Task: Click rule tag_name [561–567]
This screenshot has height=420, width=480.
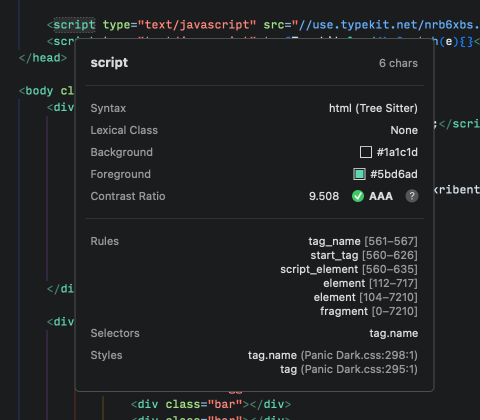Action: pyautogui.click(x=363, y=241)
